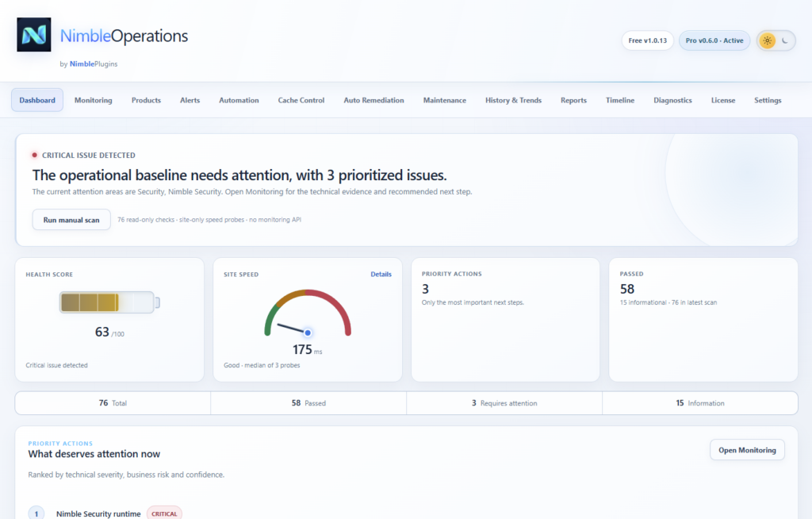Click the Run manual scan button
The height and width of the screenshot is (519, 812).
71,220
